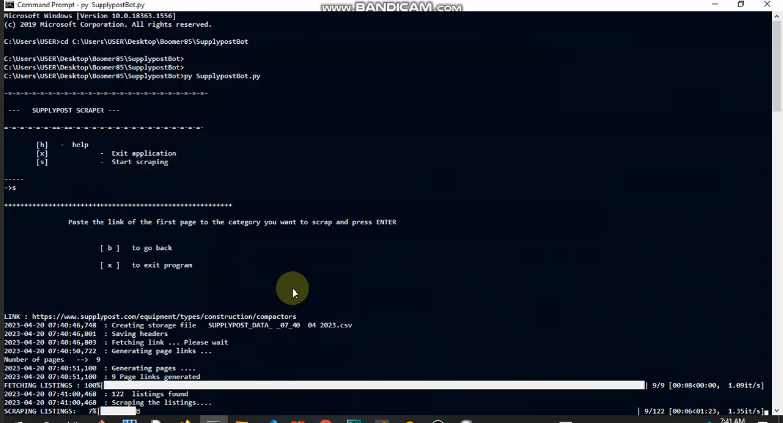Click the '->s' input prompt line
Viewport: 783px width, 423px height.
(10, 188)
